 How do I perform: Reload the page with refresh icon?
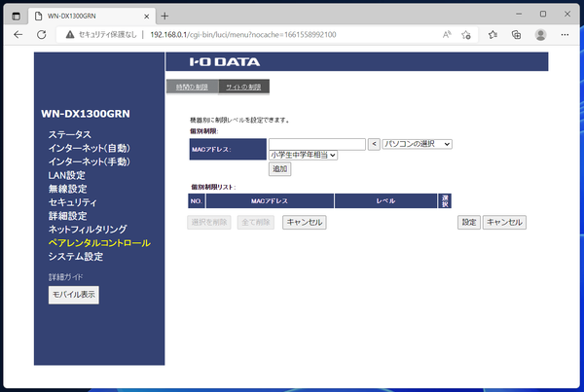(x=43, y=34)
